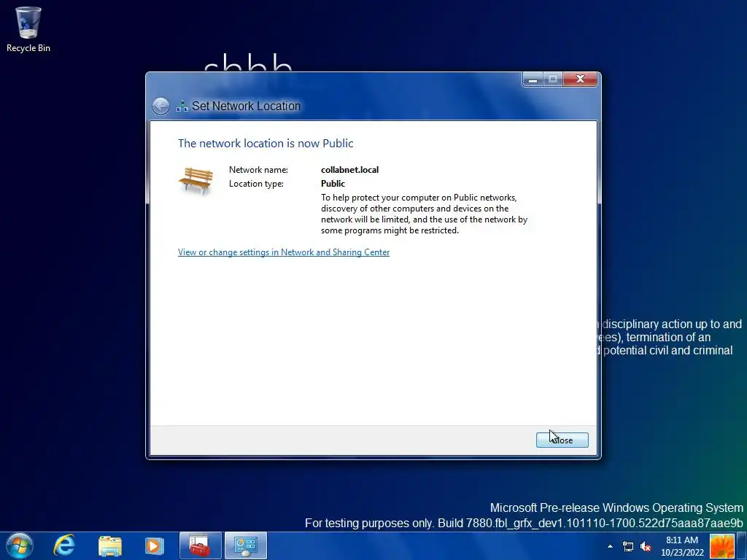Show hidden tray icons arrow
747x560 pixels.
pos(611,546)
